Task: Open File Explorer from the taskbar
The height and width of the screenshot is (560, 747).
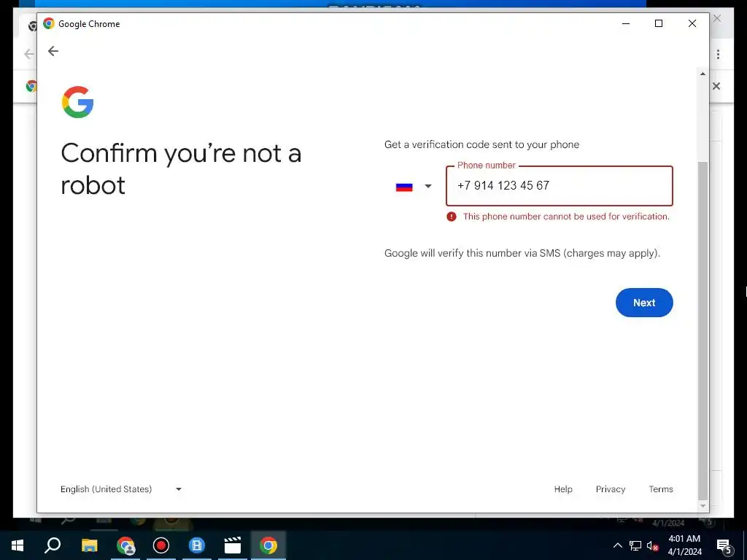Action: (x=89, y=545)
